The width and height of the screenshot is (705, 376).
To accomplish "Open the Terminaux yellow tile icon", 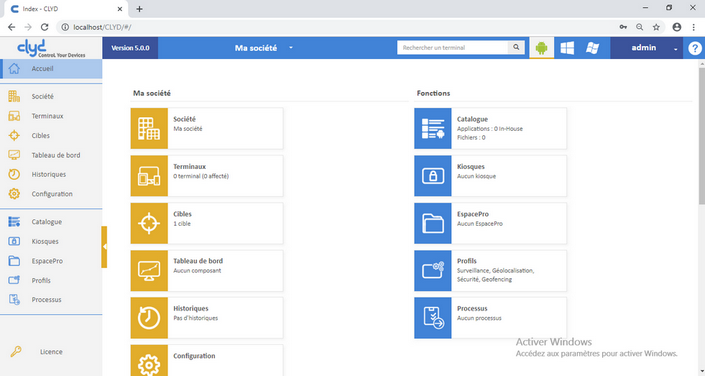I will [x=149, y=176].
